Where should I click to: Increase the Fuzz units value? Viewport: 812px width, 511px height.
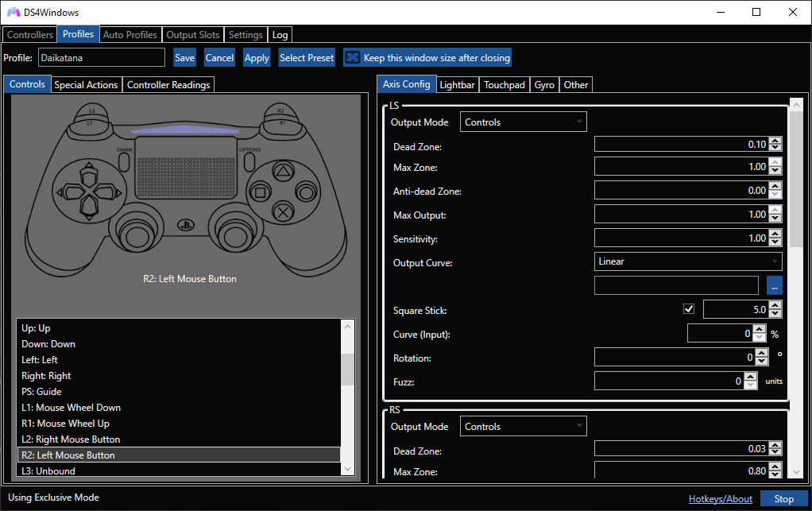click(750, 377)
